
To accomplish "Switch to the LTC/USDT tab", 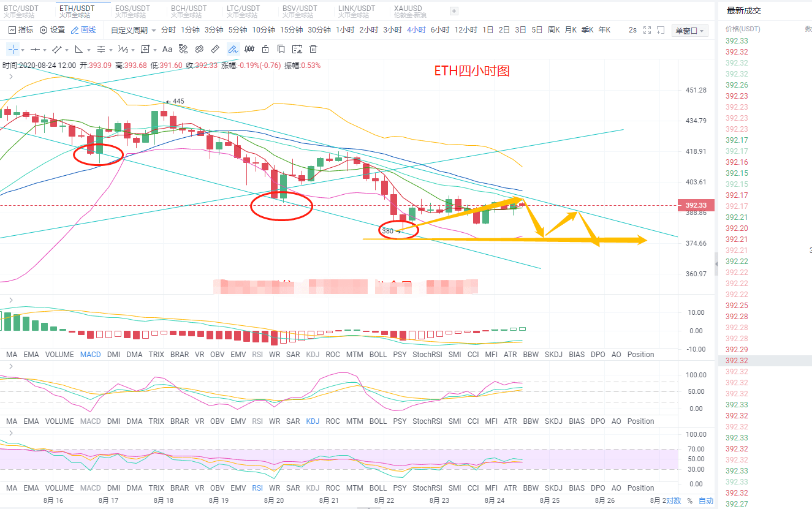I will 243,11.
